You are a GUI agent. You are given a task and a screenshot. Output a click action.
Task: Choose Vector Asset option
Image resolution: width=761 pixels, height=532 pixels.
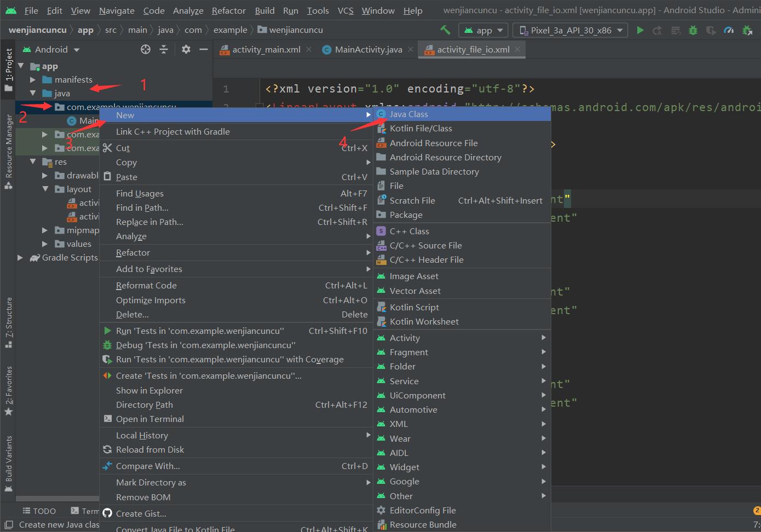tap(462, 291)
